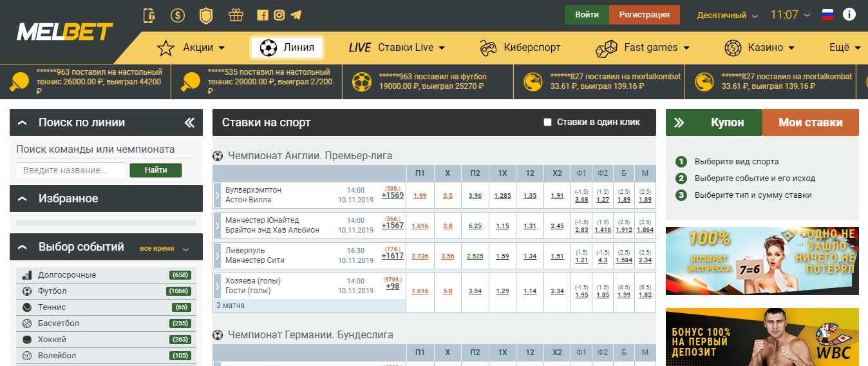868x366 pixels.
Task: Pick П2 odds 6.25 for Манчестер Юнайтед
Action: pos(475,226)
